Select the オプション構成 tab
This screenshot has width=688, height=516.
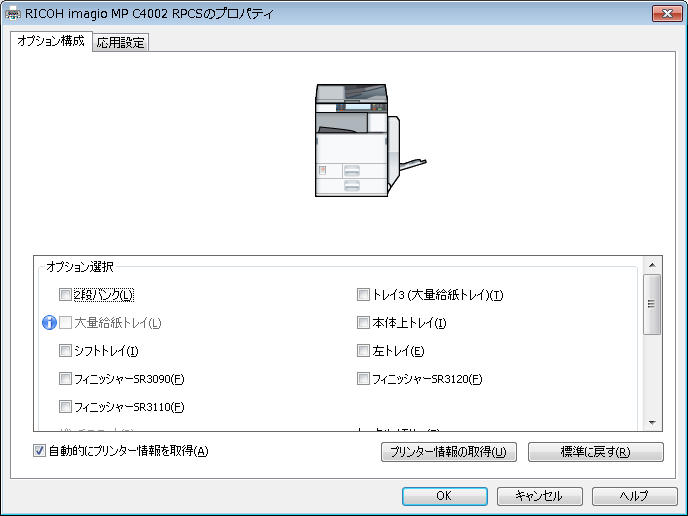click(51, 42)
